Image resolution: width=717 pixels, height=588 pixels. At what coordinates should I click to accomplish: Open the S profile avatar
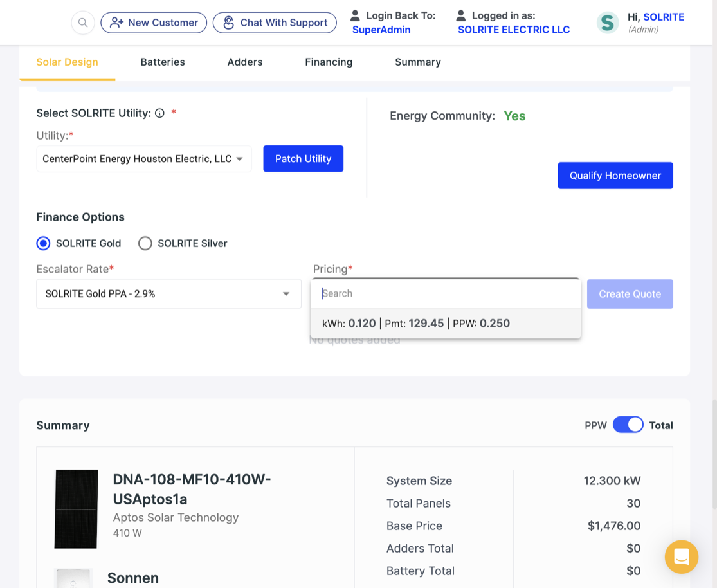tap(608, 23)
